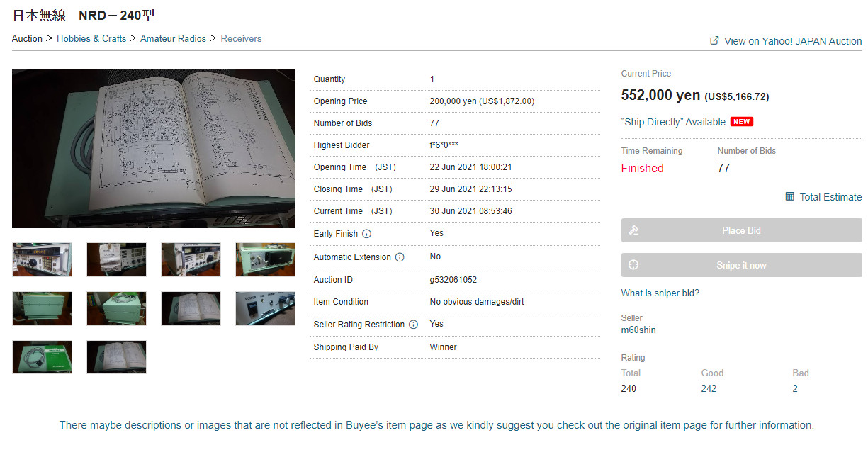Click the Snipe it now button

click(x=742, y=265)
